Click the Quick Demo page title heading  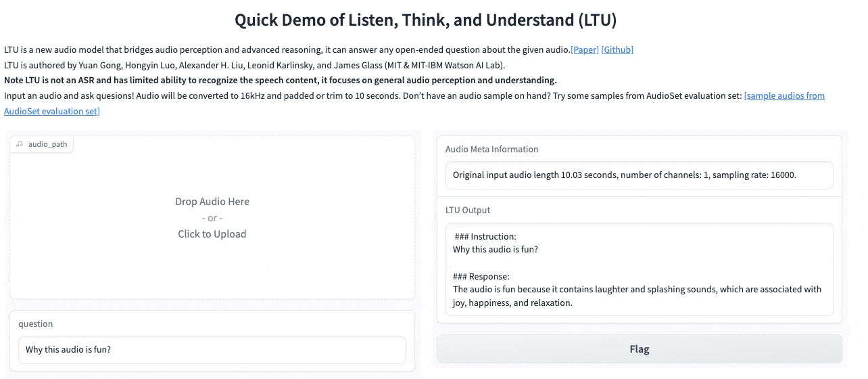point(425,20)
